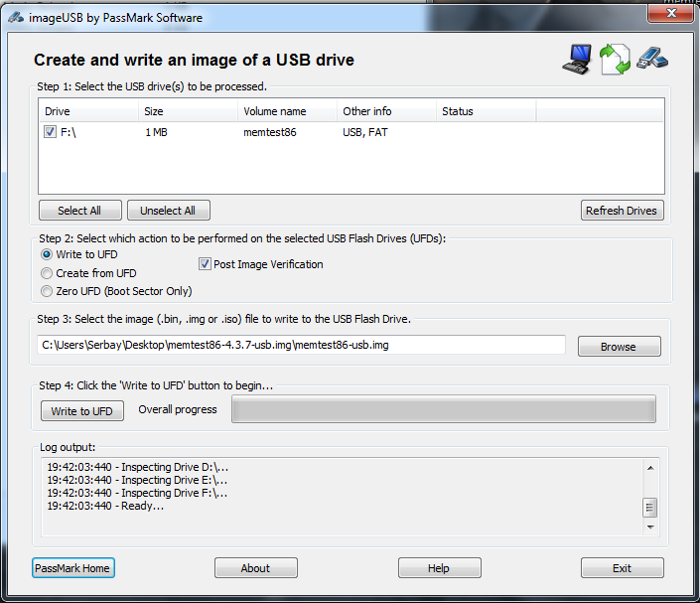
Task: Exit the imageUSB application
Action: click(x=622, y=567)
